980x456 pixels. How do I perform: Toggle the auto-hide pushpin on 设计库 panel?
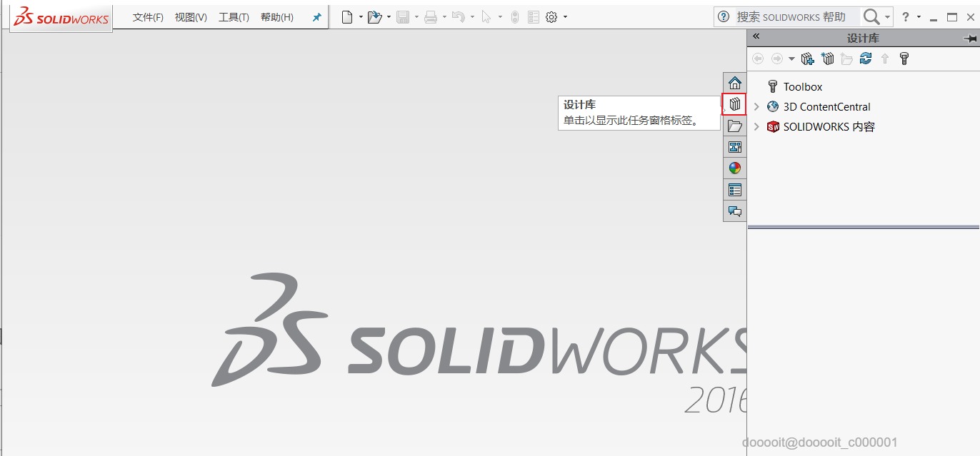(x=969, y=38)
